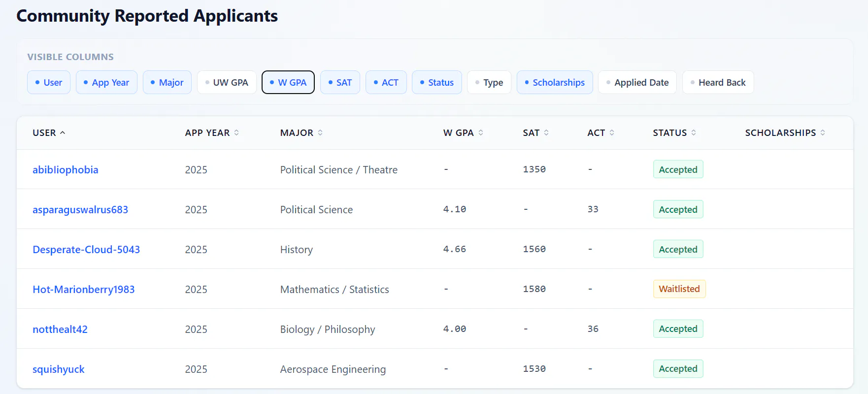Sort table by ACT header
Screen dimensions: 868x394
click(601, 133)
